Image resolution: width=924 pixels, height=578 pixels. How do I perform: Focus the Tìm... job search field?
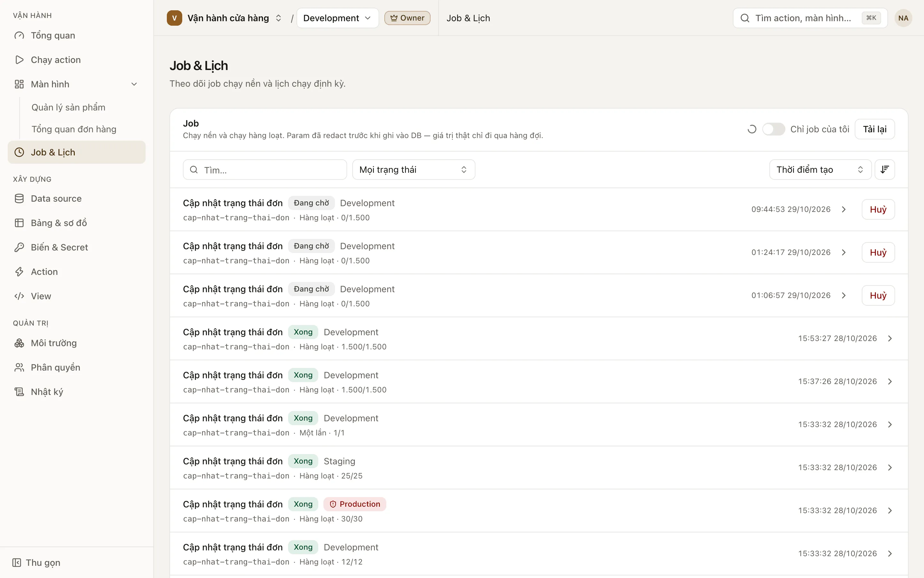tap(265, 170)
